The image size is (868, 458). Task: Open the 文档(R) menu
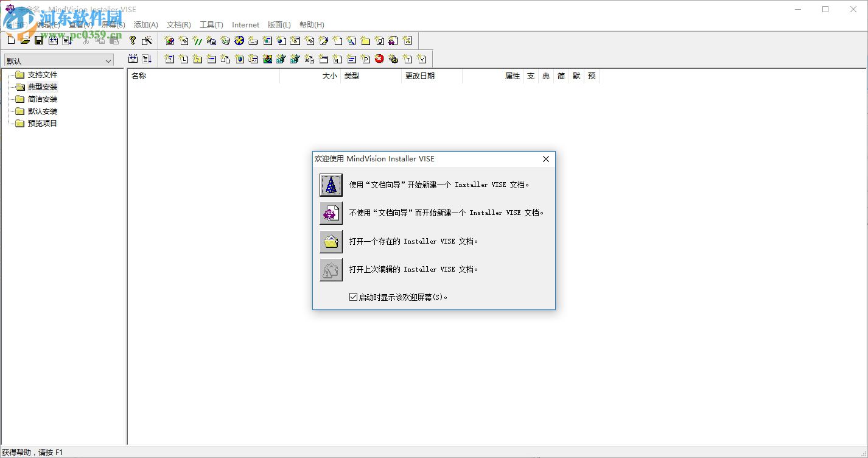pyautogui.click(x=178, y=25)
